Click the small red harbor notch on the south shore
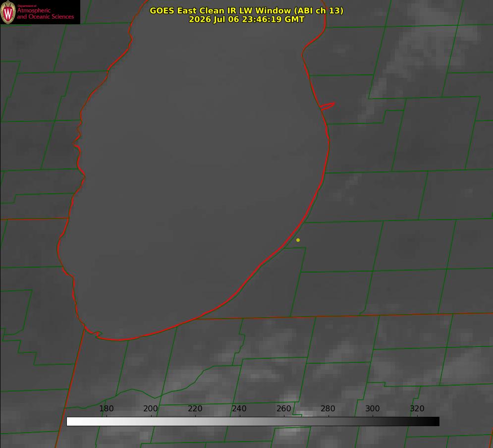This screenshot has height=448, width=493. point(97,334)
